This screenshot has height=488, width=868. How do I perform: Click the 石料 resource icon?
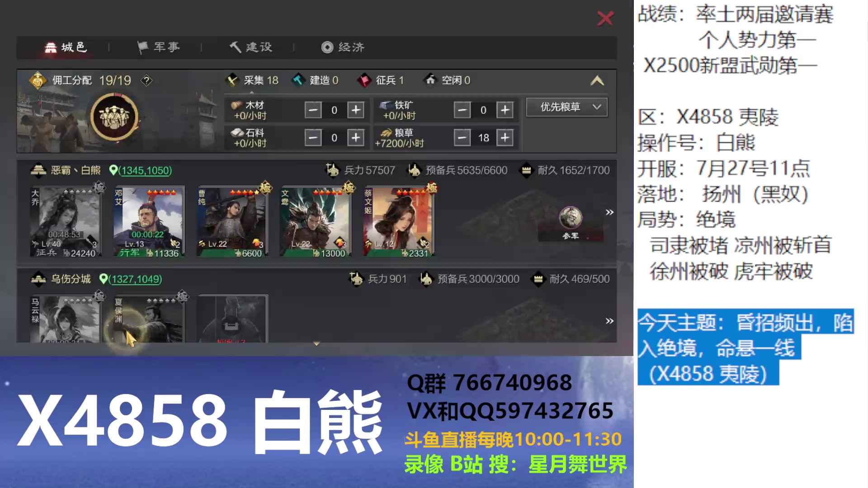237,133
